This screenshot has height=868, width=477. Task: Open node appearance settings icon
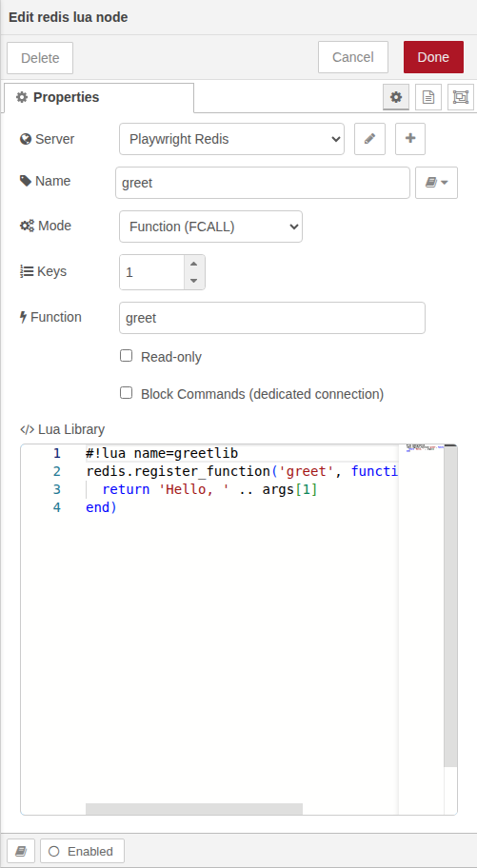[x=461, y=97]
